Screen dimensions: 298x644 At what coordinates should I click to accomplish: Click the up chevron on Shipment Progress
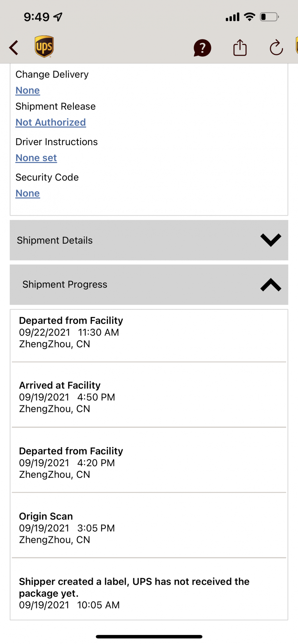[271, 285]
